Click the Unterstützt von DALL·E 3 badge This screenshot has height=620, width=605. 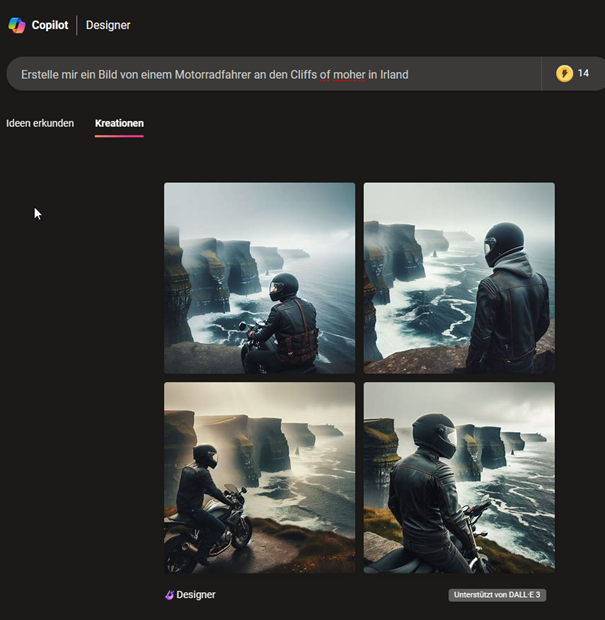(497, 595)
